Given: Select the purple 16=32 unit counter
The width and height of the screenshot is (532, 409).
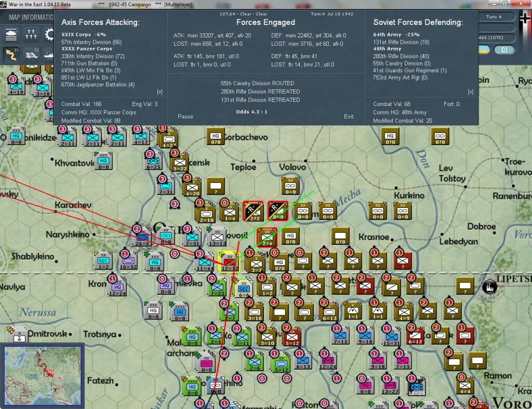Looking at the screenshot, I should click(128, 261).
